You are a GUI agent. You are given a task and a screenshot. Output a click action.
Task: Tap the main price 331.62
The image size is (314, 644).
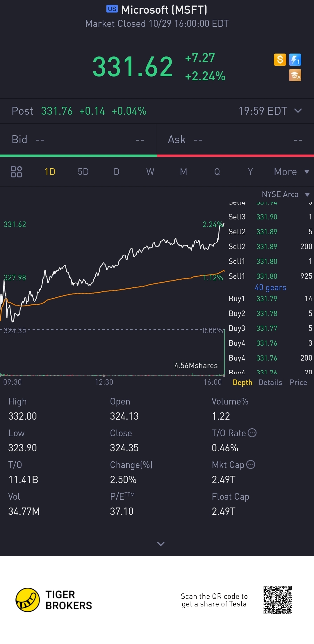point(133,67)
